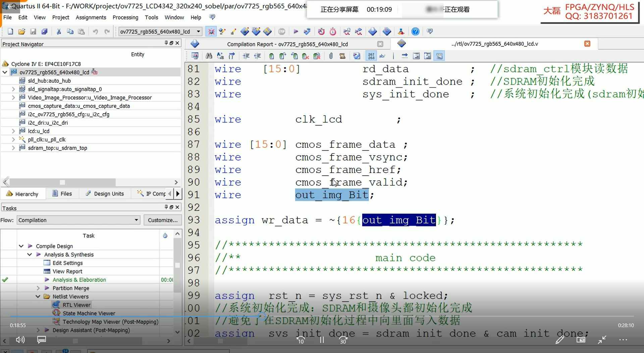Pin the Project Navigator panel

click(166, 43)
